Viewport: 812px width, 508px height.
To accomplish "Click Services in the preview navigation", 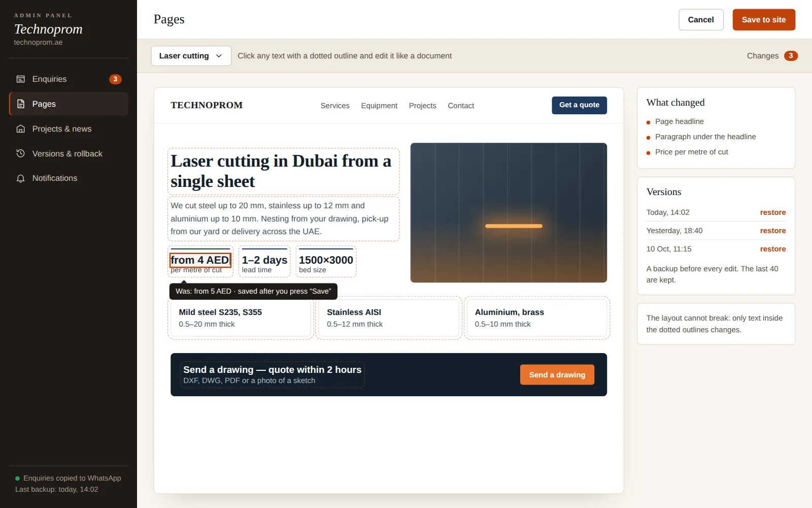I will 335,106.
